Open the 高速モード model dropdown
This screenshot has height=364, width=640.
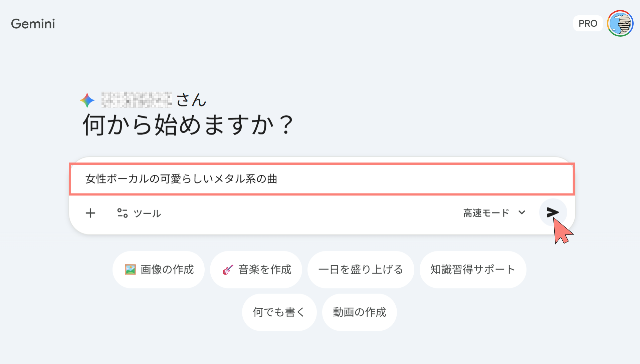pyautogui.click(x=487, y=213)
